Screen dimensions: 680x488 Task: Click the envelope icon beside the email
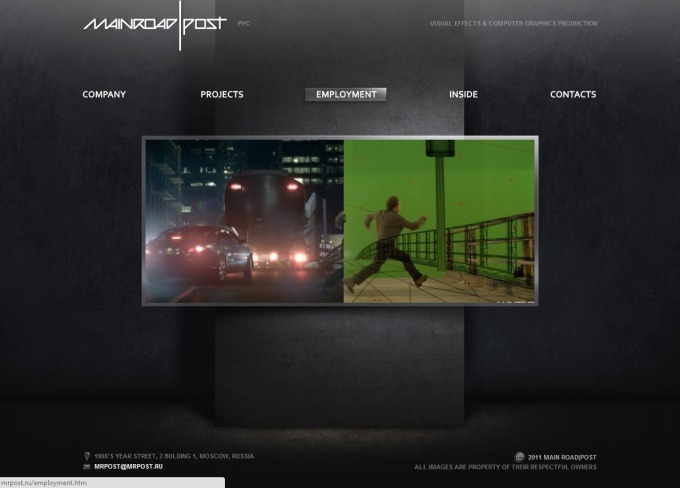pos(87,467)
